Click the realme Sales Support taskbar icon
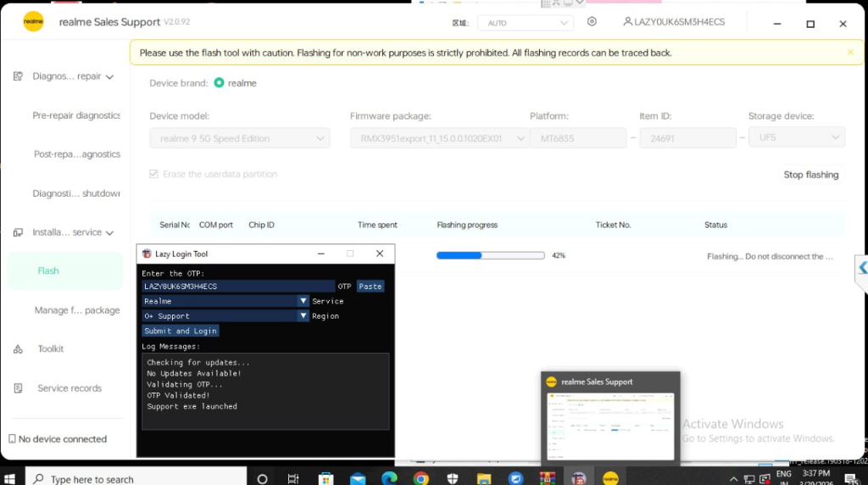Viewport: 868px width, 485px height. click(x=610, y=479)
